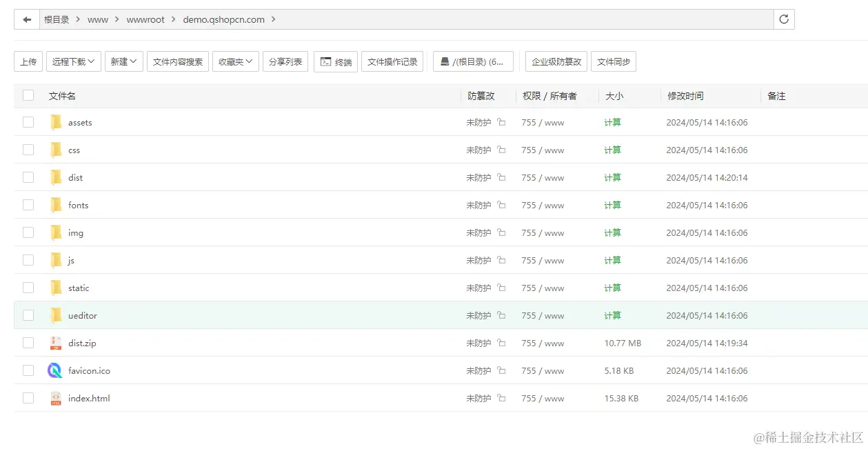Click the back arrow beside the breadcrumb bar

coord(26,19)
